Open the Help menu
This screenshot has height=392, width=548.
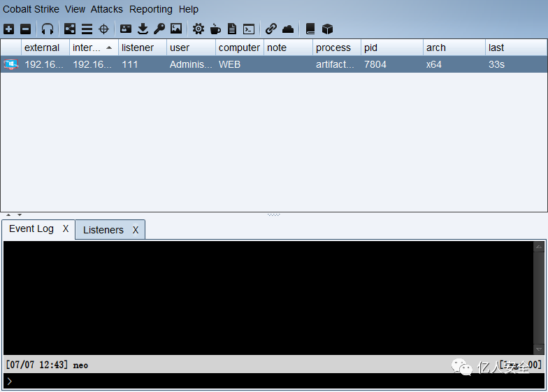(189, 10)
